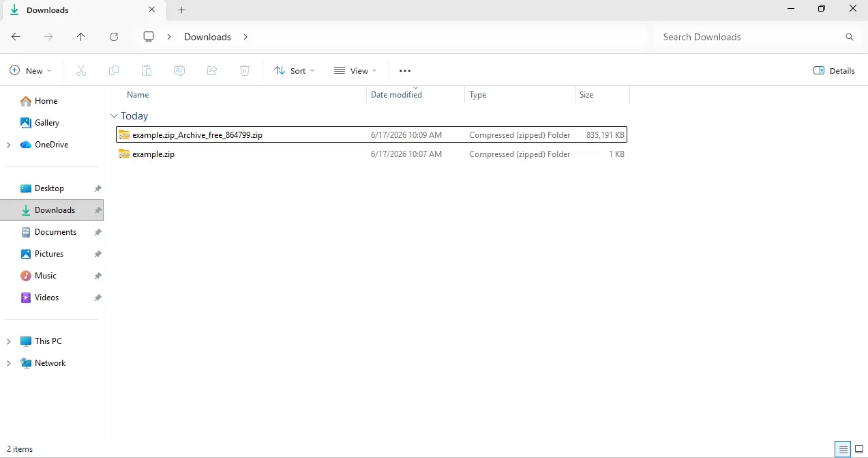Go up one folder level with the up arrow

81,37
